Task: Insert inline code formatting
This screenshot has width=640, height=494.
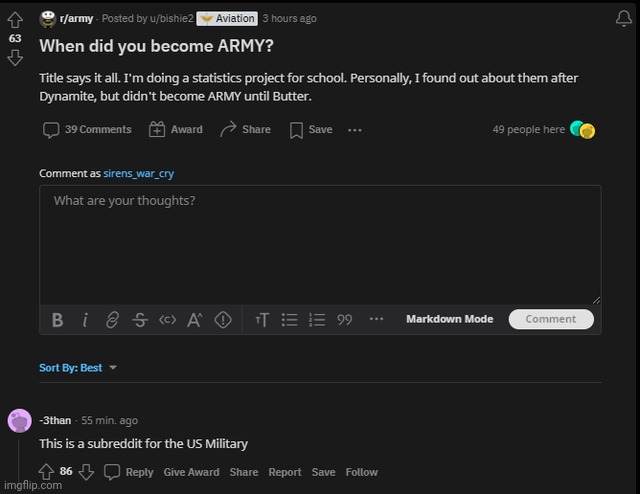Action: (167, 320)
